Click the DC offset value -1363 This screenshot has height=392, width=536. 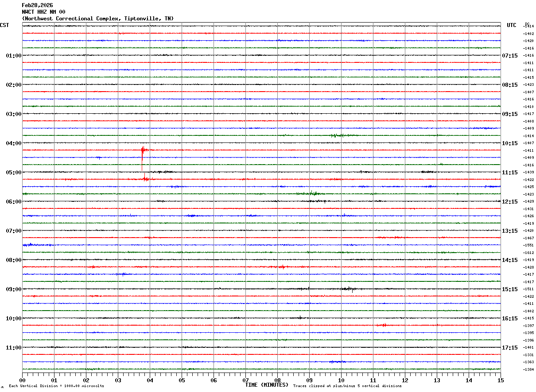(x=528, y=362)
